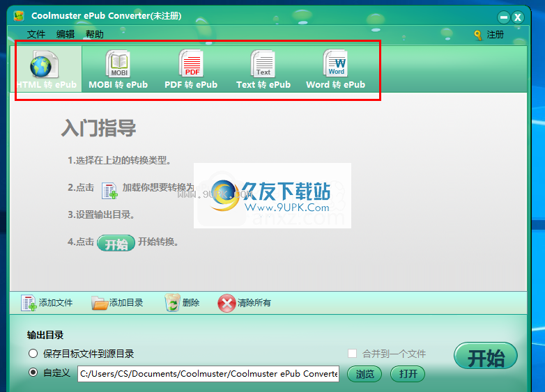545x392 pixels.
Task: Open the 帮助 menu
Action: coord(95,34)
